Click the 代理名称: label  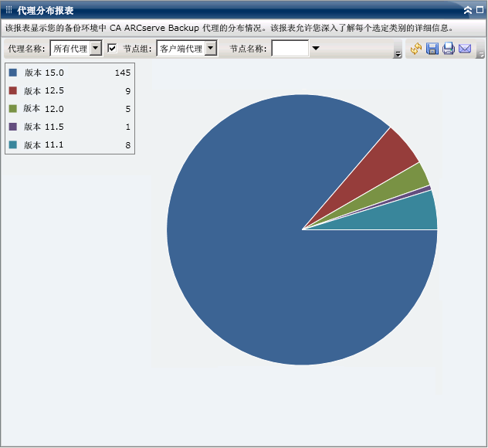[x=26, y=49]
